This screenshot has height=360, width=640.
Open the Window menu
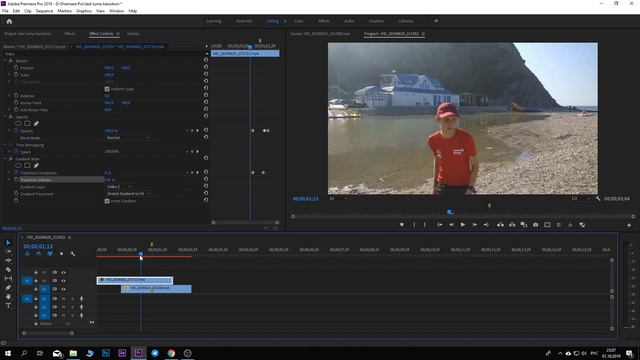pyautogui.click(x=116, y=11)
